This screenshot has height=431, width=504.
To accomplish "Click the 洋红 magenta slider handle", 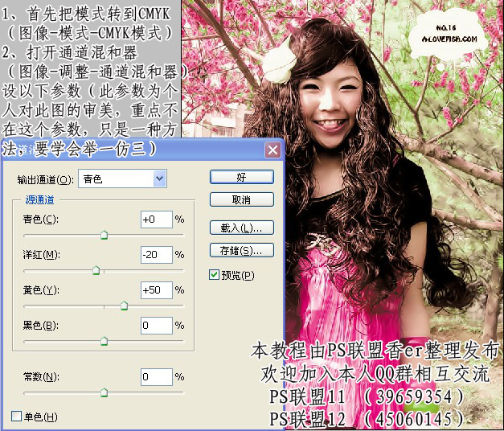I will [96, 271].
